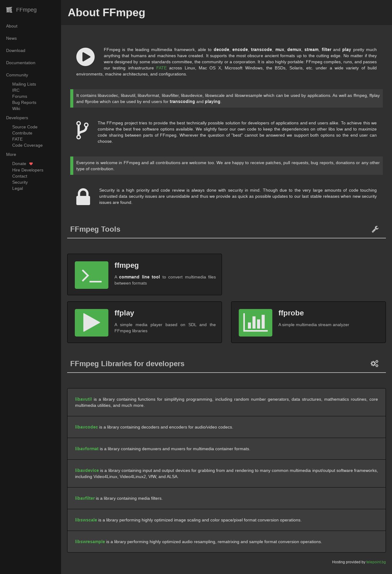Open Hire Developers link

coord(28,170)
